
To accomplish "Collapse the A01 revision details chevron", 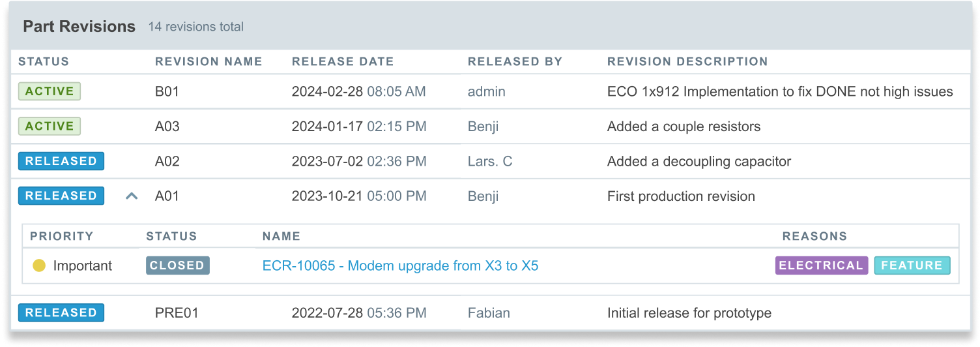I will 132,196.
